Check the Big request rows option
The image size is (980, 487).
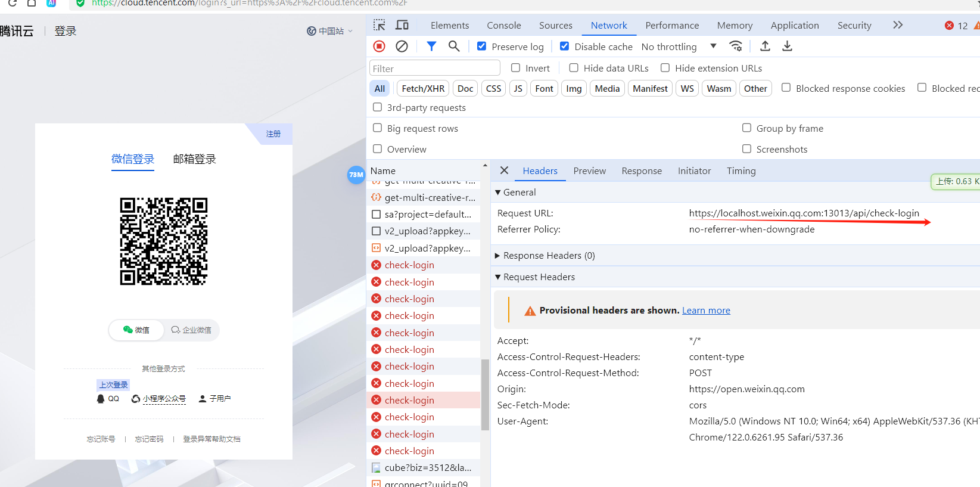tap(377, 128)
